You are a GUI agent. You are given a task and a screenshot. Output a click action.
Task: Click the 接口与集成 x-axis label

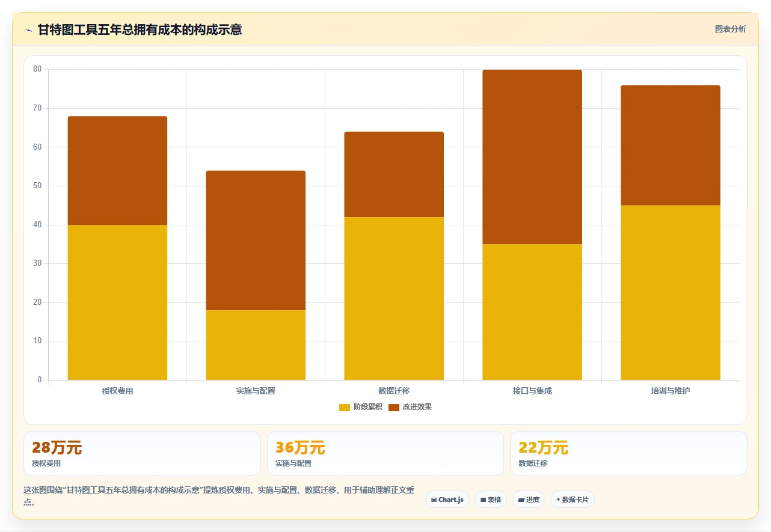[532, 391]
